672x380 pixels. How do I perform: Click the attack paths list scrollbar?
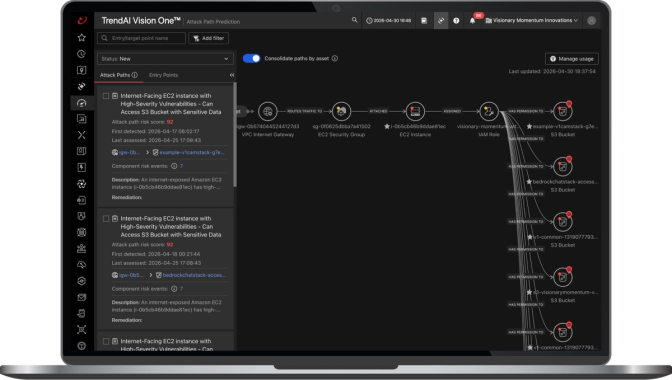click(x=234, y=135)
